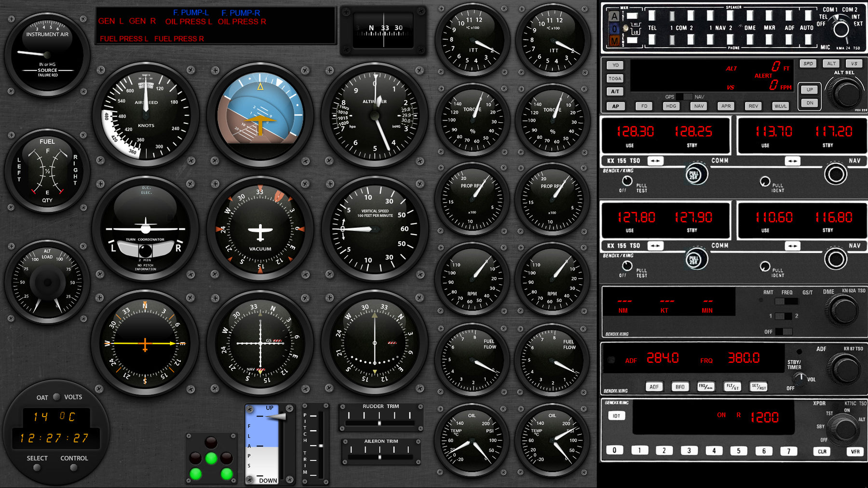The width and height of the screenshot is (868, 488).
Task: Click the HSI with the yellow course needle
Action: point(146,343)
